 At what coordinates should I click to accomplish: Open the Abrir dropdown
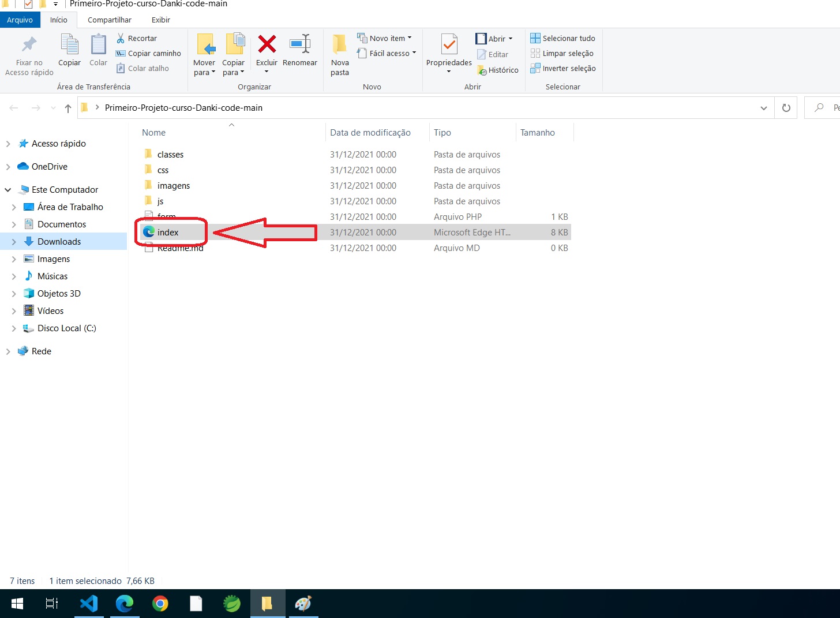510,39
